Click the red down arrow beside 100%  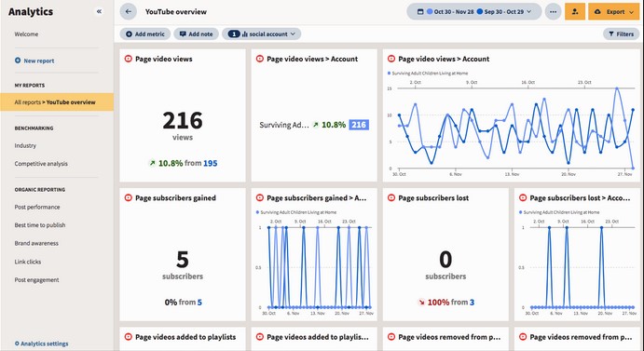tap(421, 303)
